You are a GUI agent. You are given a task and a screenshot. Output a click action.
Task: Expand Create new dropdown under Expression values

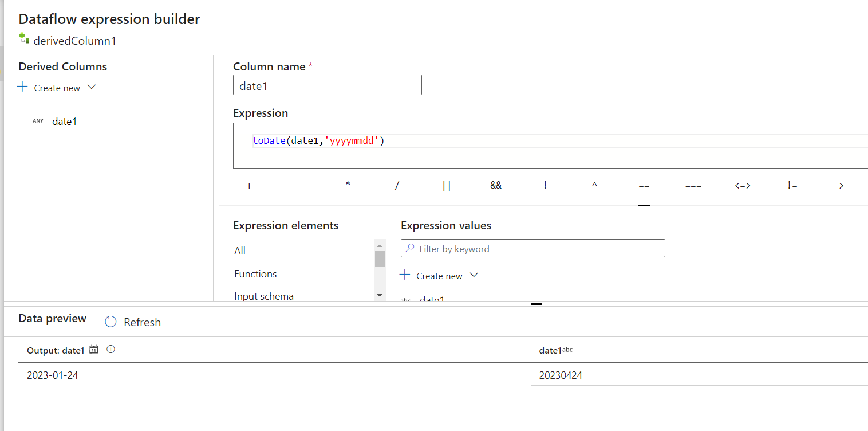coord(474,275)
